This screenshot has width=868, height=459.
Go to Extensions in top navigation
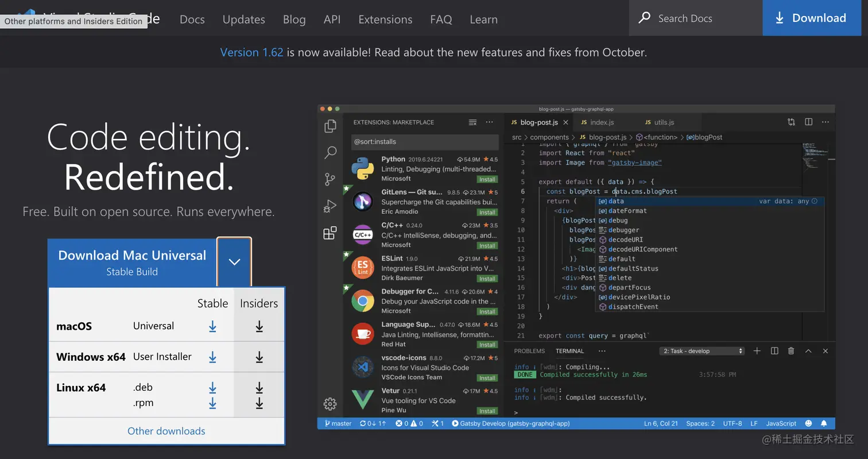tap(385, 19)
